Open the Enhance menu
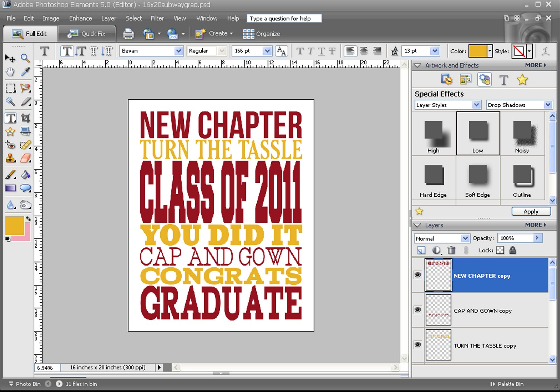The height and width of the screenshot is (392, 560). coord(80,18)
